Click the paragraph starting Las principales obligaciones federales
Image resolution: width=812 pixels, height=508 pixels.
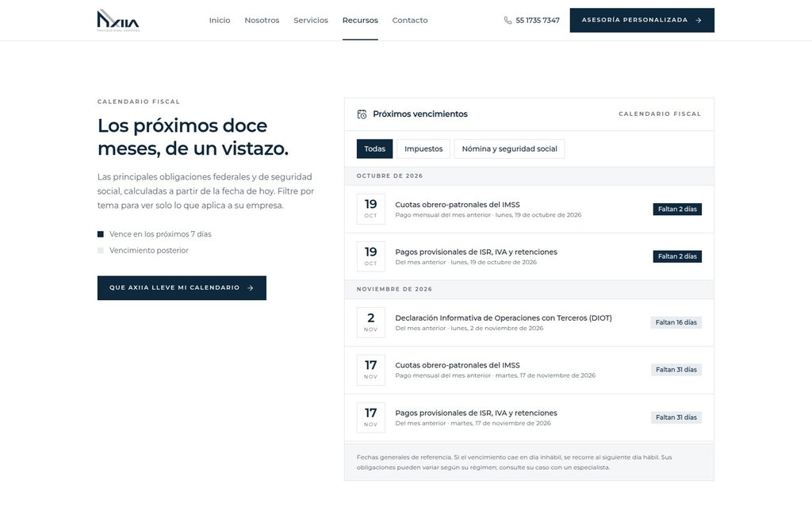click(x=205, y=191)
